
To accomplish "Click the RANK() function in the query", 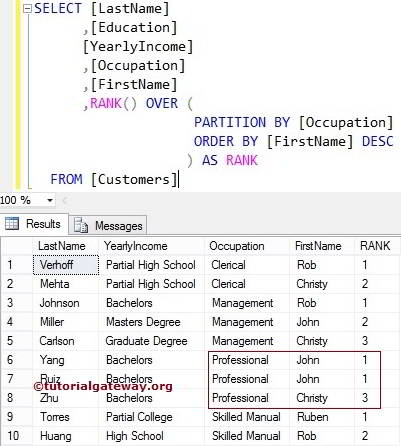I will [x=114, y=104].
